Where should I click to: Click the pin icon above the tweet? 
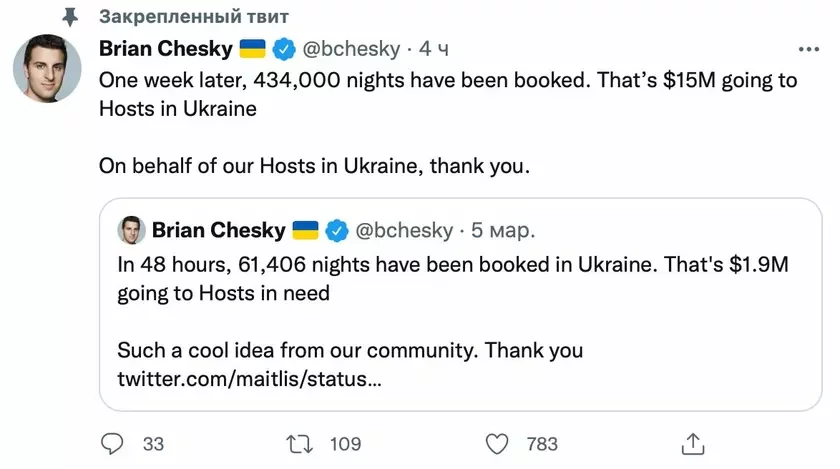[70, 17]
